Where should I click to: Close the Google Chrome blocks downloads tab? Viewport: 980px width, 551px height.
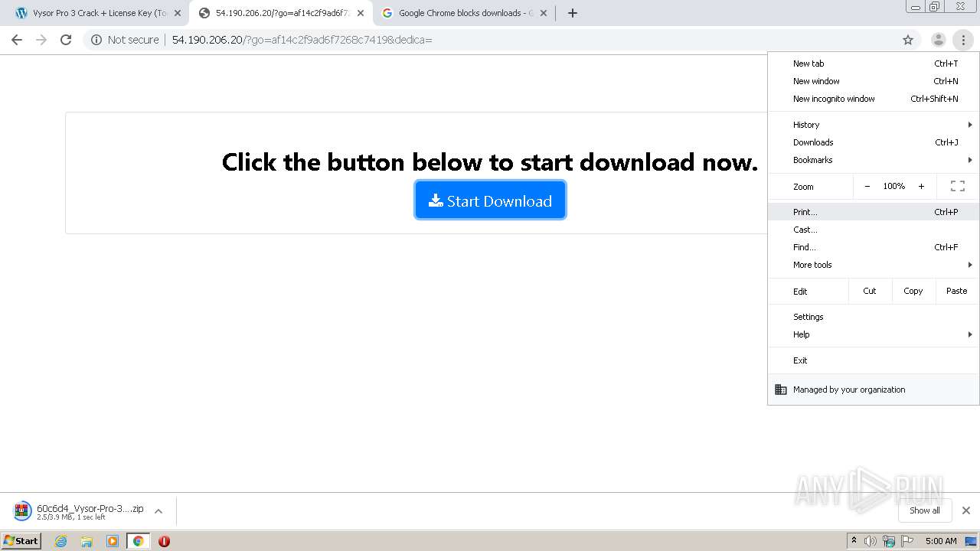coord(543,13)
